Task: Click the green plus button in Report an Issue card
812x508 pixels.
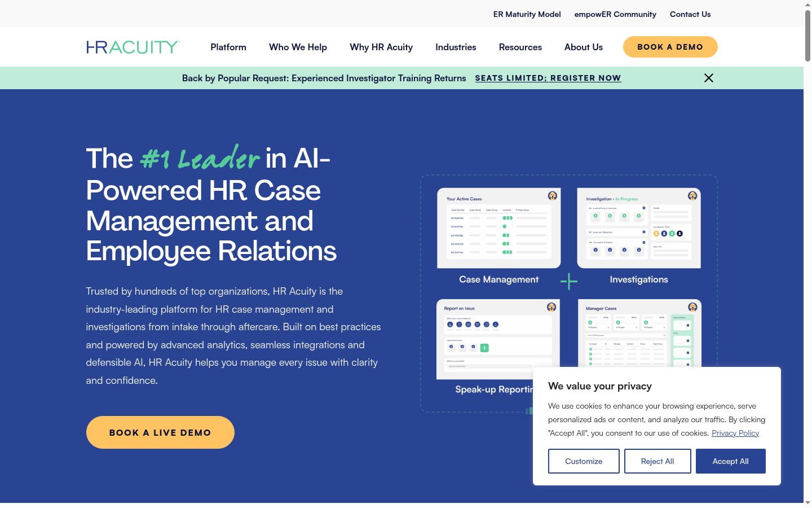Action: (x=484, y=348)
